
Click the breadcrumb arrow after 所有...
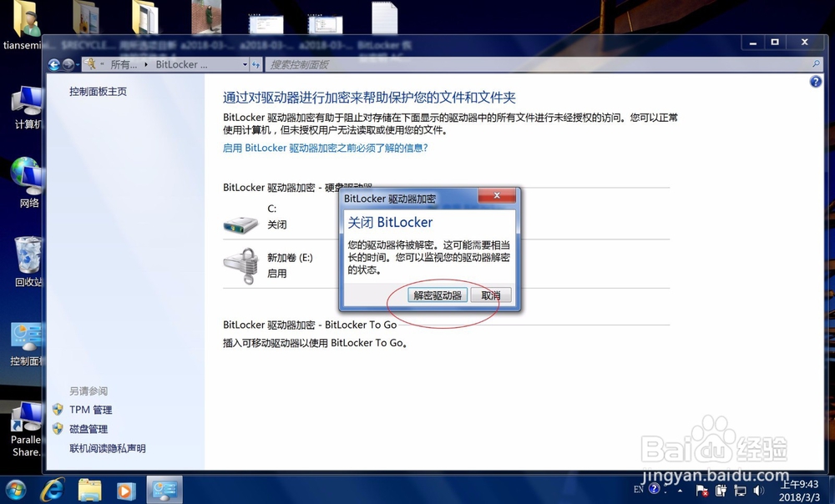(146, 64)
